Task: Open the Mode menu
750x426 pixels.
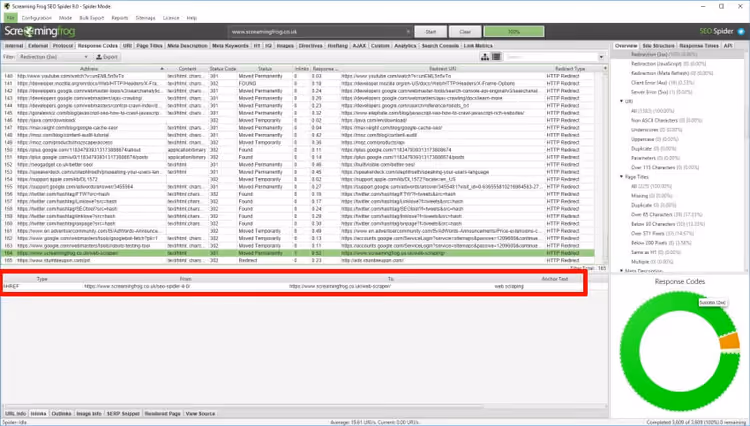Action: 65,18
